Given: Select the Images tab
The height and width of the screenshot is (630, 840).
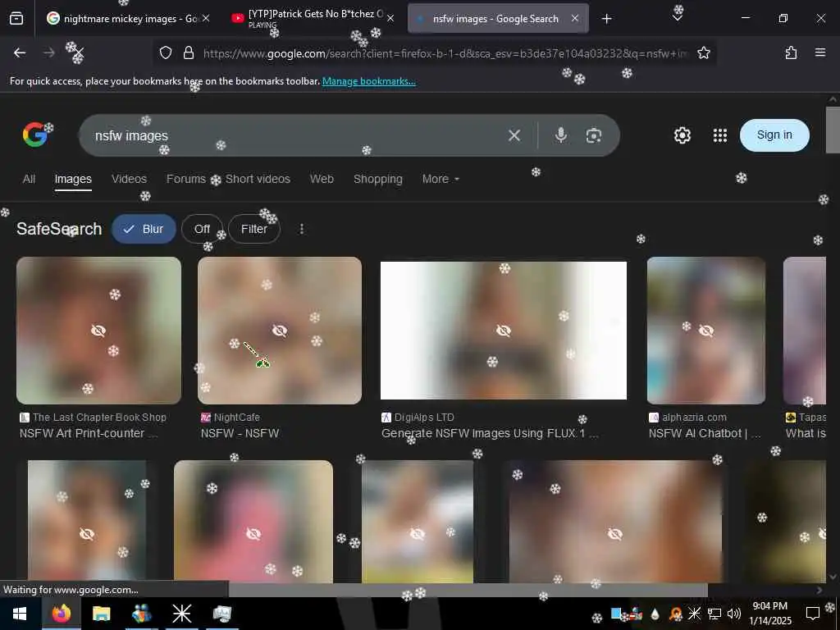Looking at the screenshot, I should point(73,179).
